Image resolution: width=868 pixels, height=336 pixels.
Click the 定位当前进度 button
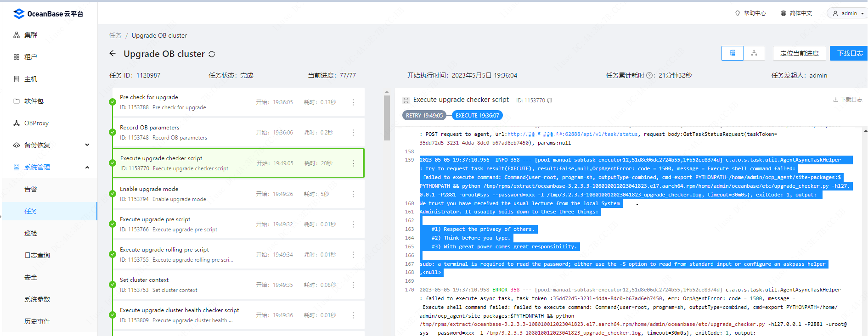(800, 53)
